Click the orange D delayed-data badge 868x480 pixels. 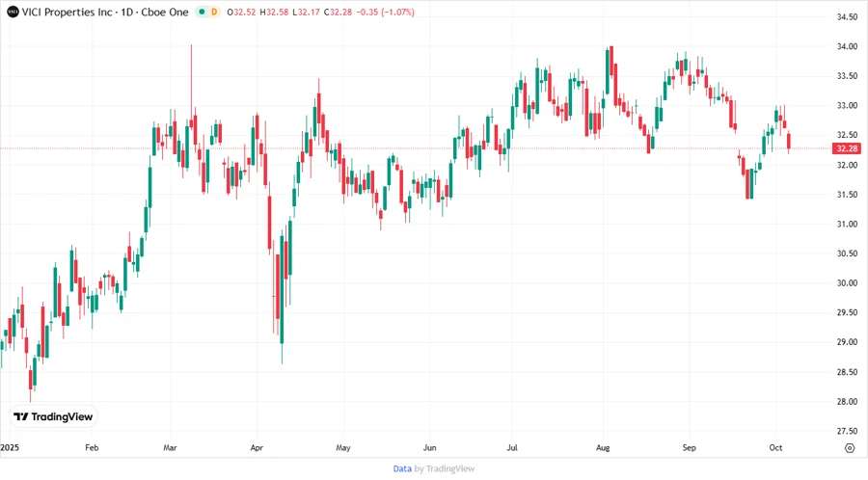click(214, 12)
